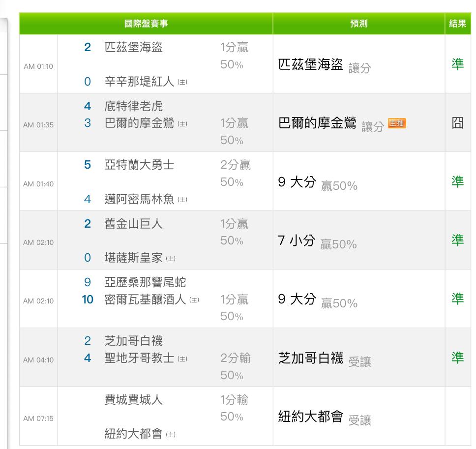
Task: Click the 2分贏 50% odds for 亞特蘭大勇士
Action: [235, 173]
